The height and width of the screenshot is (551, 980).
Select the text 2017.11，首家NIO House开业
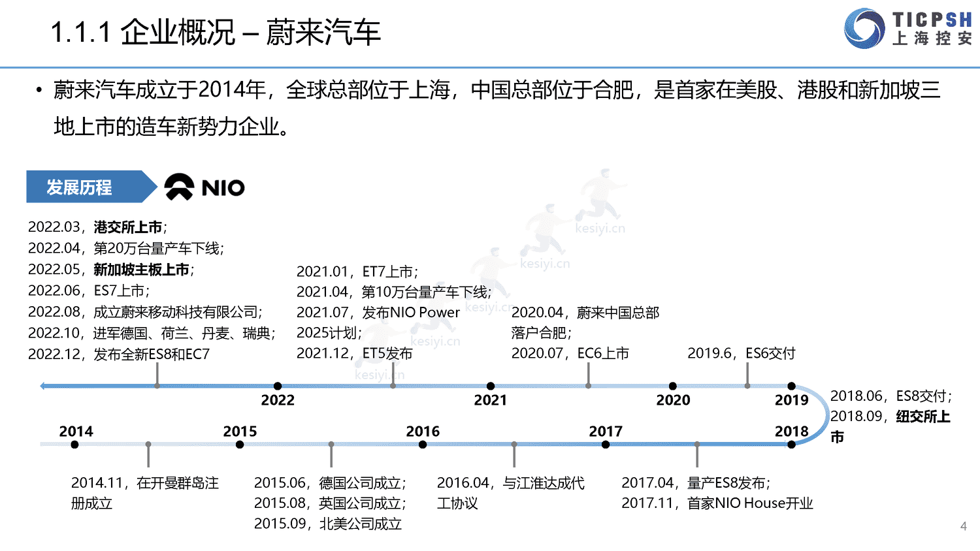pos(717,503)
